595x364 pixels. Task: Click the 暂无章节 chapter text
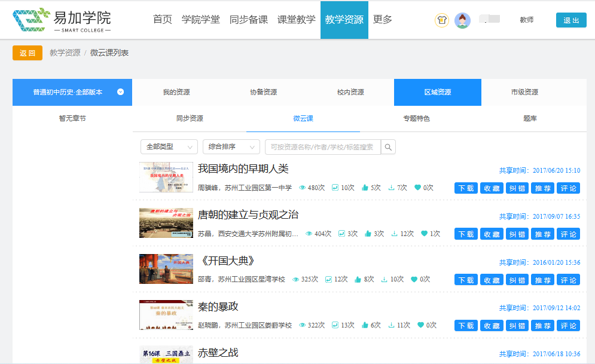[x=72, y=119]
